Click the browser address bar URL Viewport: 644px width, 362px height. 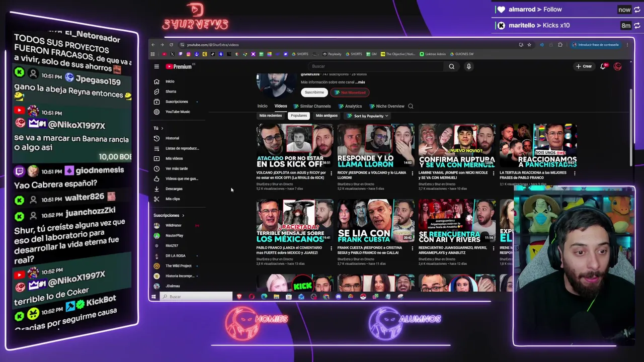click(213, 45)
